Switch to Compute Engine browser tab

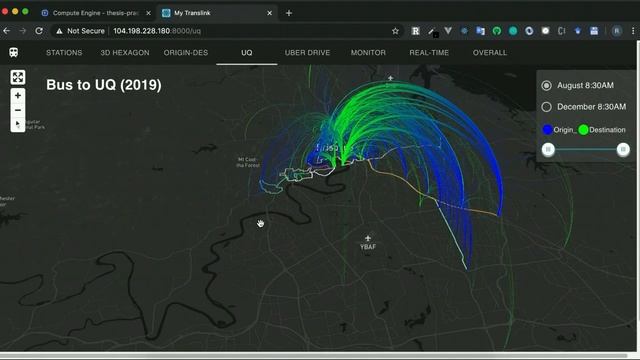(96, 13)
